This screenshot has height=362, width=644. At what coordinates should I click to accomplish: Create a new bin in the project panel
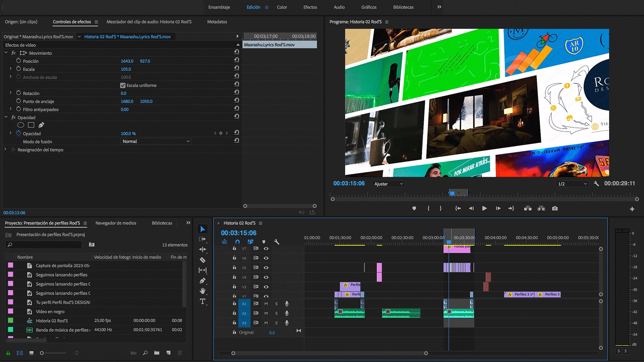tap(157, 353)
